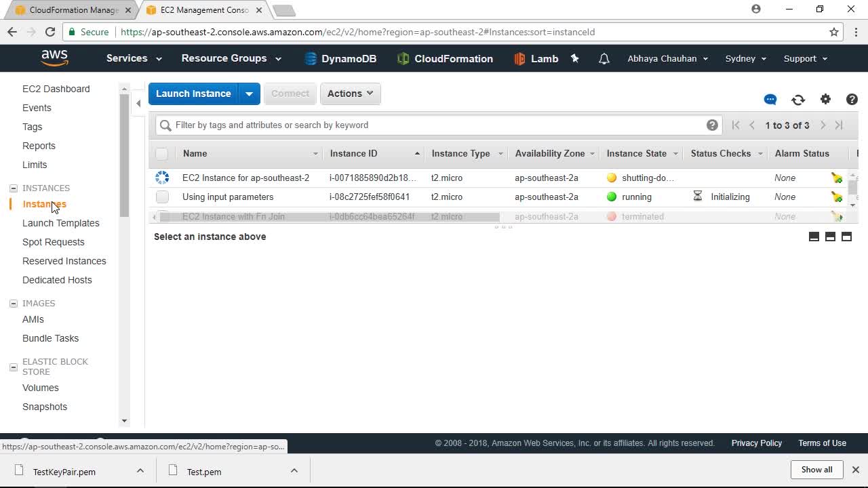
Task: Reload the browser page
Action: click(50, 32)
